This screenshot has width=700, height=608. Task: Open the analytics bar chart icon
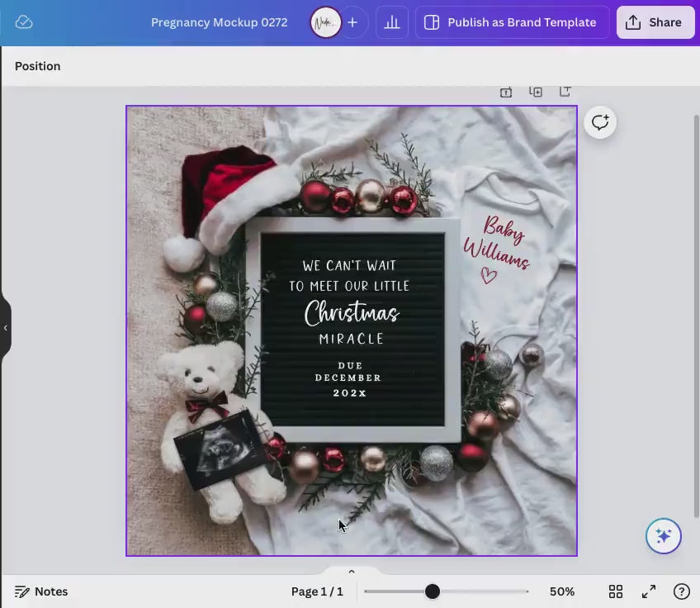click(x=392, y=22)
